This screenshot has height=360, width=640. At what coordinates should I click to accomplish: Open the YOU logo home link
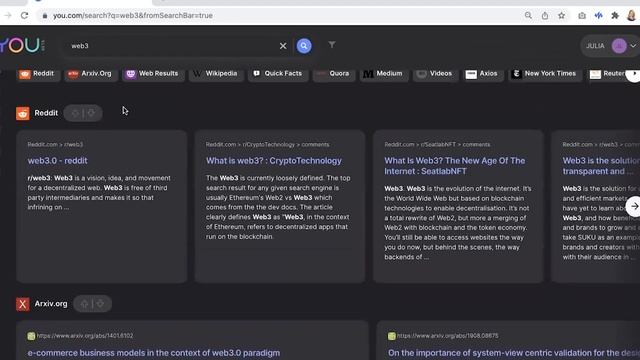coord(21,45)
